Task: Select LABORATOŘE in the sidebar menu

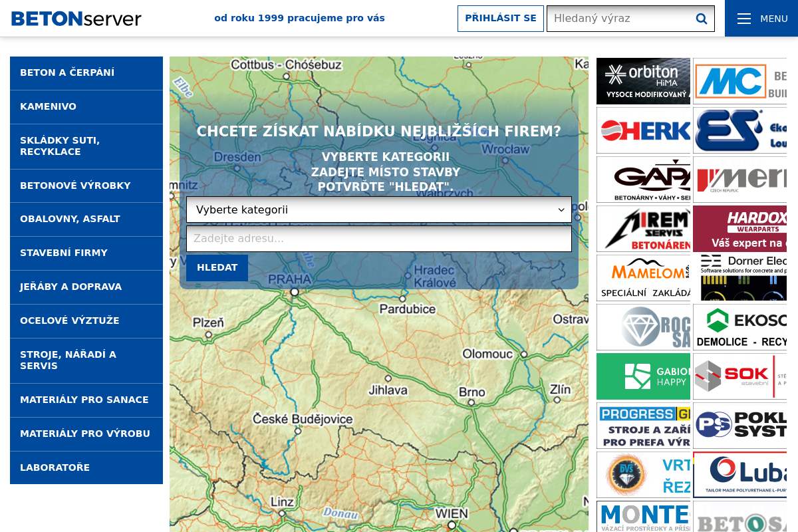Action: pos(86,467)
